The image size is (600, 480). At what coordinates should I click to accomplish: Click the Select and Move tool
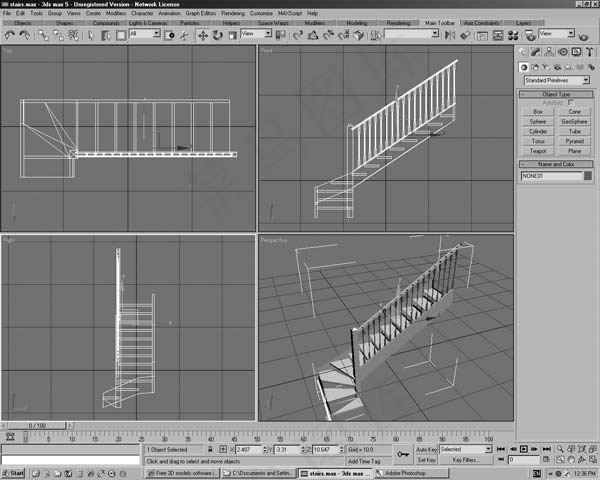click(203, 35)
